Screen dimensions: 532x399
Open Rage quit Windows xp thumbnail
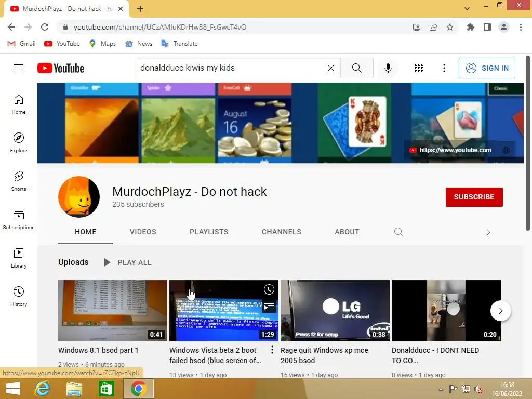coord(335,311)
